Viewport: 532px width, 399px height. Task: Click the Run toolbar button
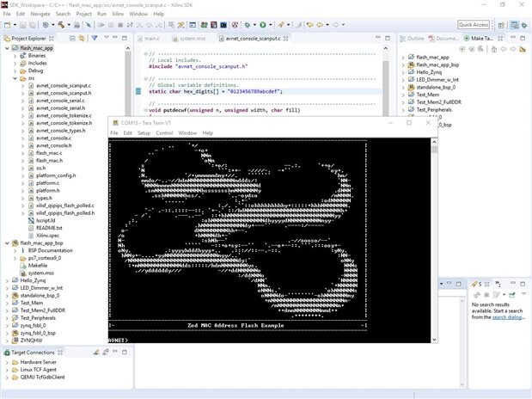(264, 25)
